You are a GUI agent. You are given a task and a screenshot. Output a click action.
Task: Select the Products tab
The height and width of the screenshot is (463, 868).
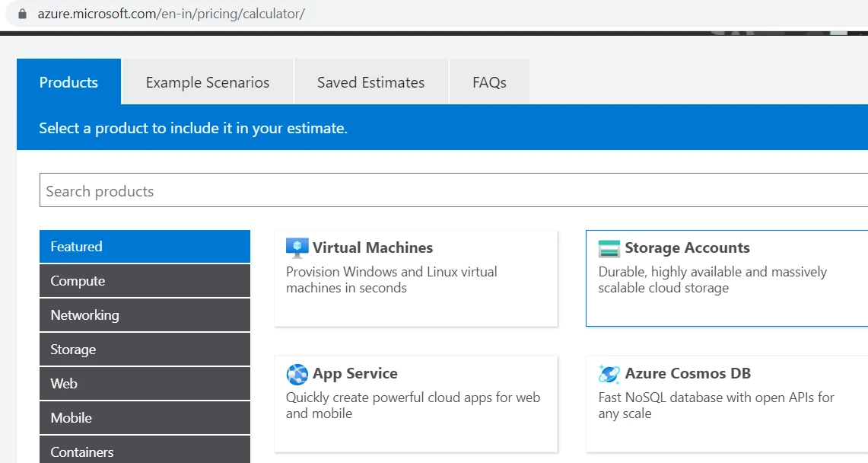68,81
